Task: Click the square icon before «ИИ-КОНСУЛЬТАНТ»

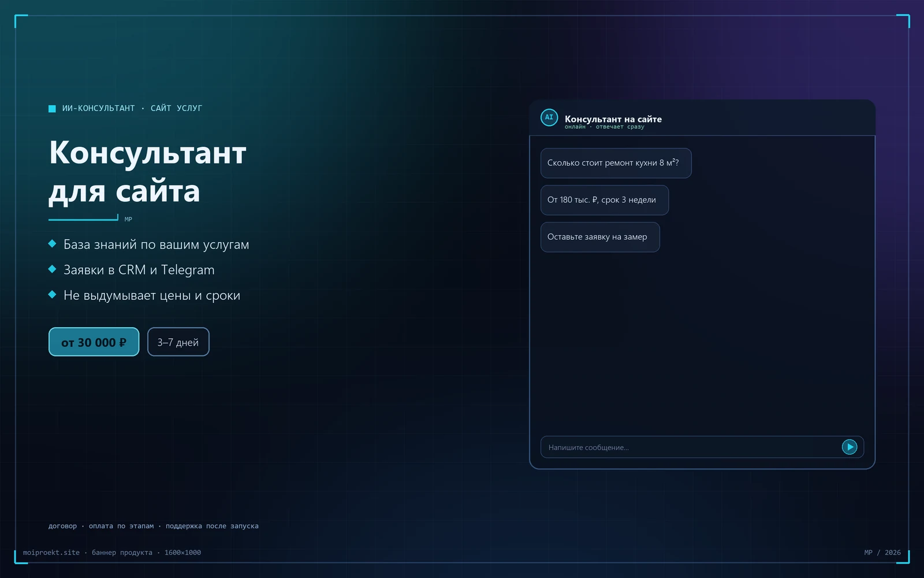Action: (x=52, y=109)
